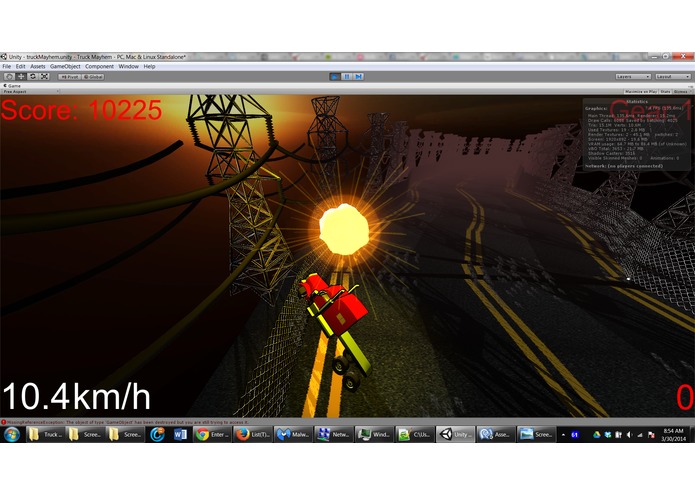Open the Assets menu

(38, 66)
